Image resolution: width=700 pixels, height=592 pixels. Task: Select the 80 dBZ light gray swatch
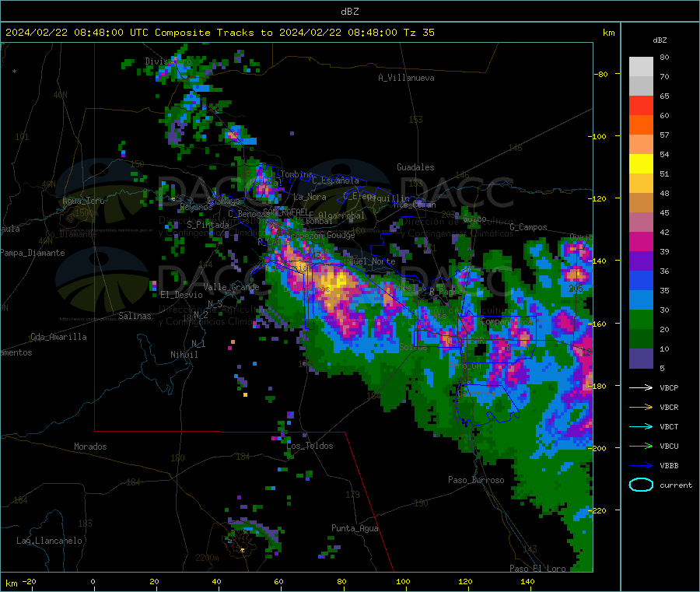coord(641,67)
